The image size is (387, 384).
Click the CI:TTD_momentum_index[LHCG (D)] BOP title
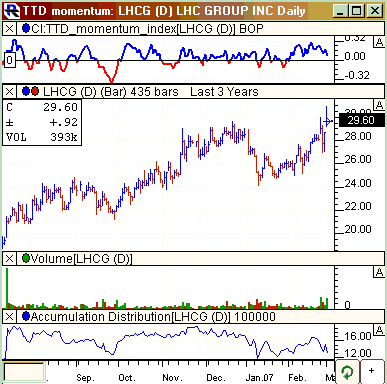click(x=147, y=29)
